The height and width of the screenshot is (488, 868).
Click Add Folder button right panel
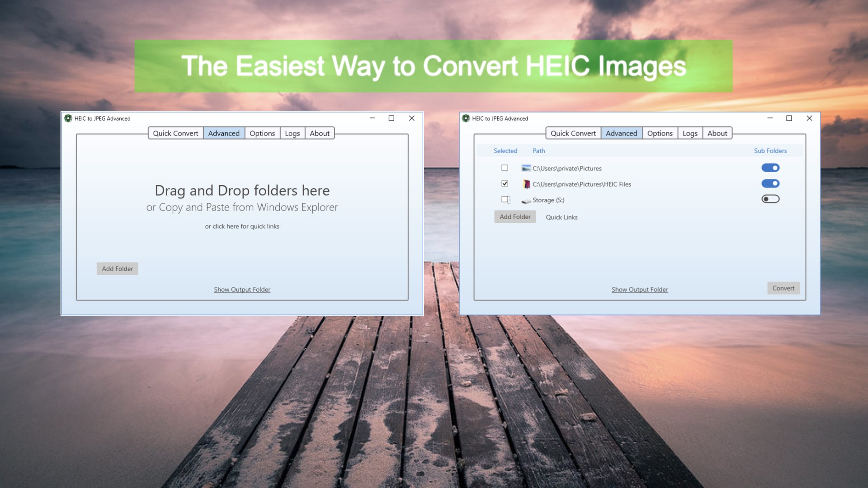point(514,216)
